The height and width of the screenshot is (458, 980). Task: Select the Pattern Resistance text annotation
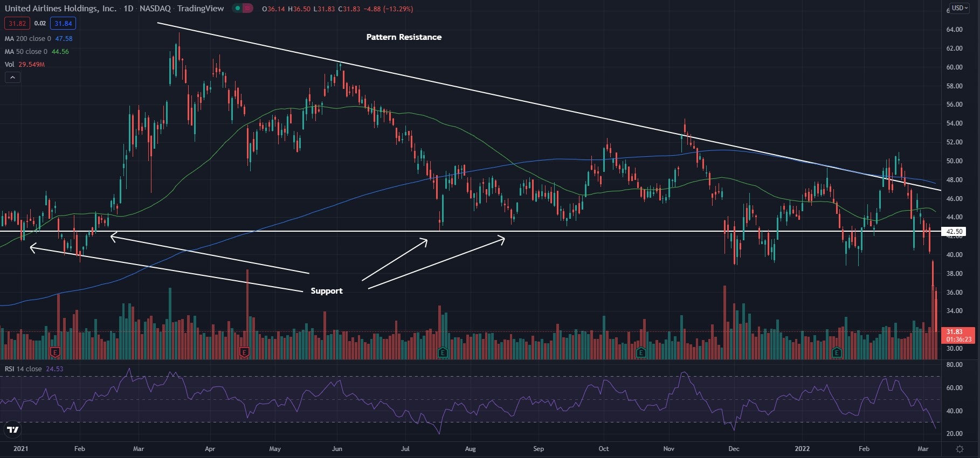point(404,37)
